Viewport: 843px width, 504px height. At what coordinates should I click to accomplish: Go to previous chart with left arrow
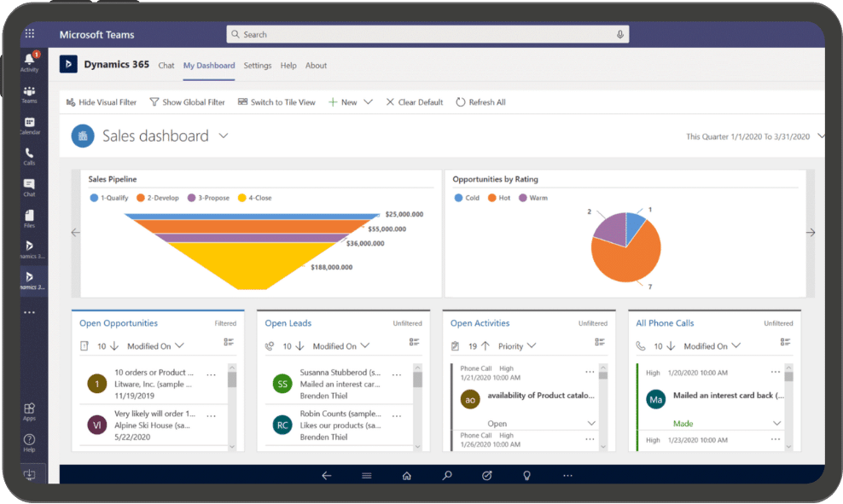[76, 233]
